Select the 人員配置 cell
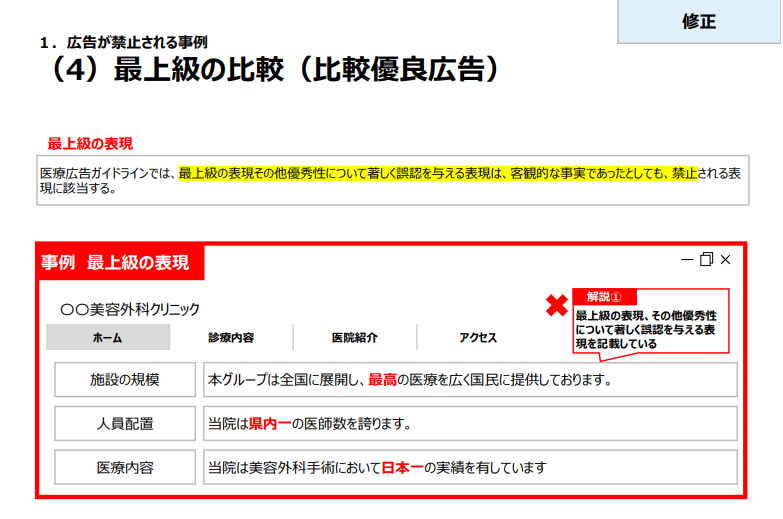This screenshot has width=783, height=519. (125, 424)
